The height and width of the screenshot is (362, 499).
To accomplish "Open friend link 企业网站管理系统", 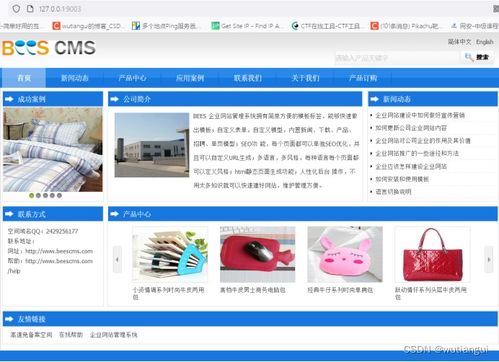I will click(x=113, y=335).
